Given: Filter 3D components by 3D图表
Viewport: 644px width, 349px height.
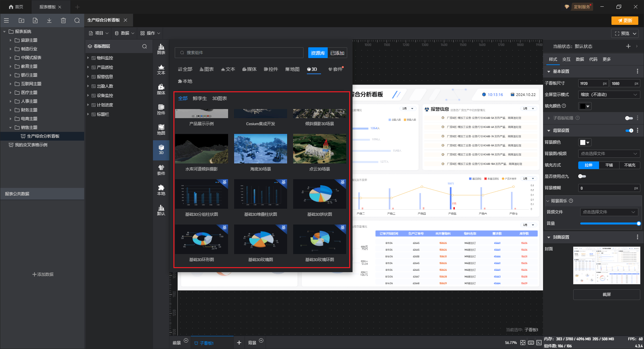Looking at the screenshot, I should (x=219, y=99).
